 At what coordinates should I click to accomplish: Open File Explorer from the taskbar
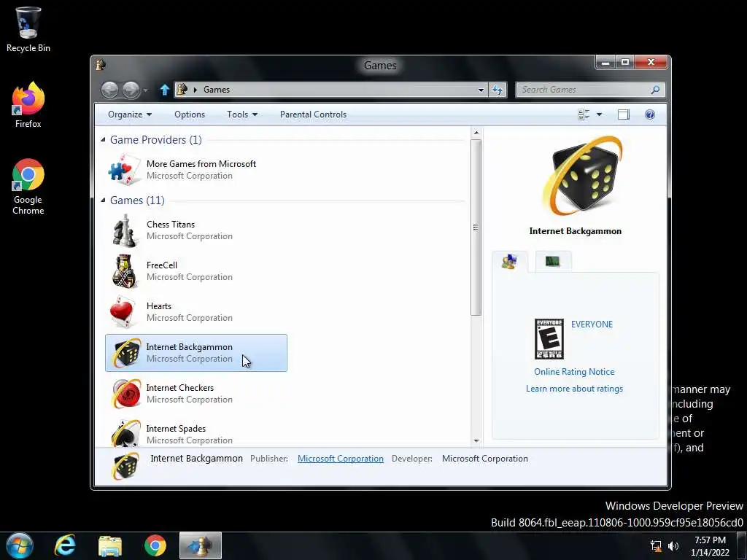click(x=110, y=545)
